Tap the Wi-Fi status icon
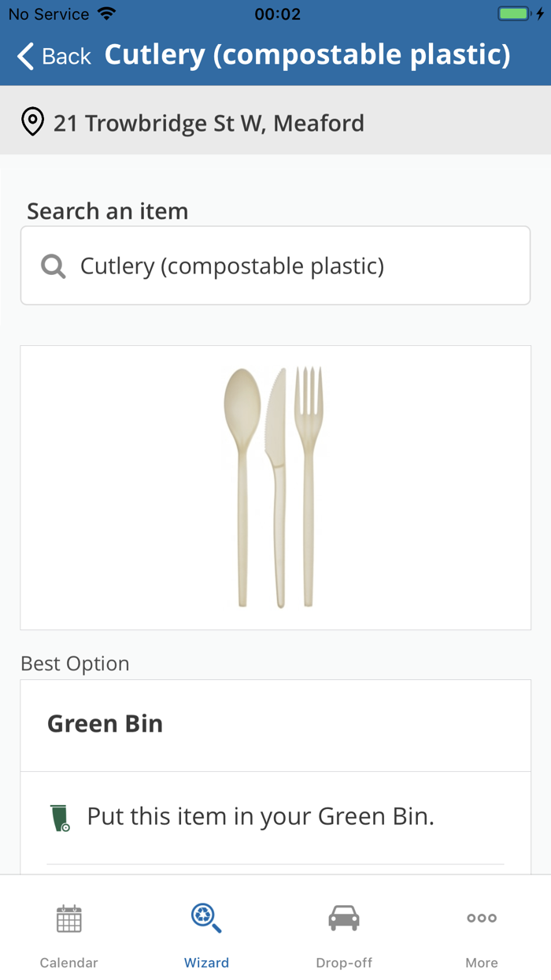 (x=106, y=14)
